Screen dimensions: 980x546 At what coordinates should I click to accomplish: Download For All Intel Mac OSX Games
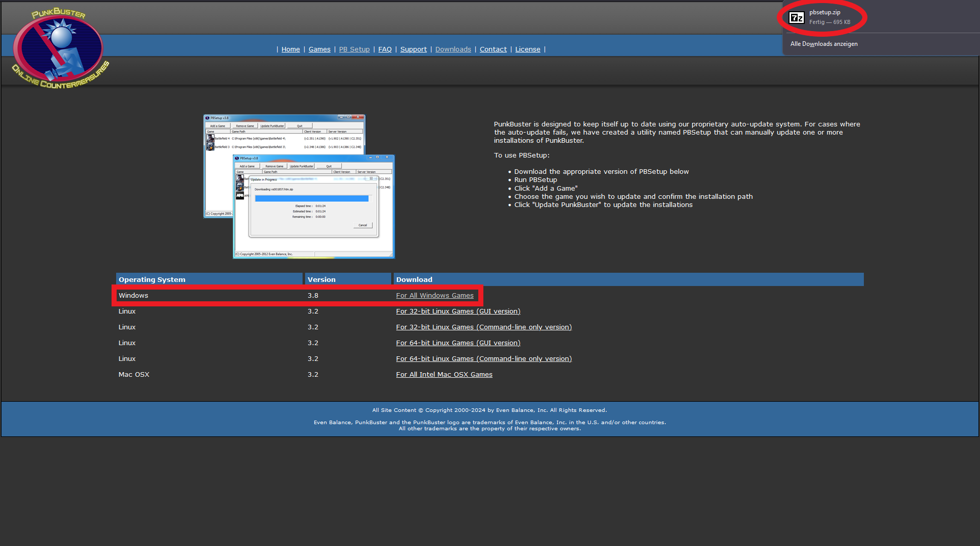pyautogui.click(x=444, y=375)
